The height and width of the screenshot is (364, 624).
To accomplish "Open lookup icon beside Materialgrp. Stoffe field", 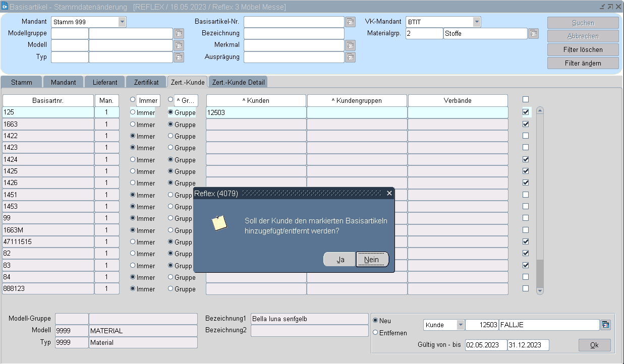I will click(x=533, y=34).
